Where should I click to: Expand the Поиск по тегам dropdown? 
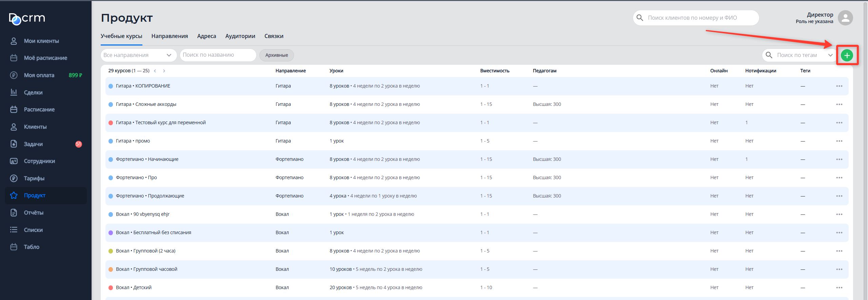[830, 55]
